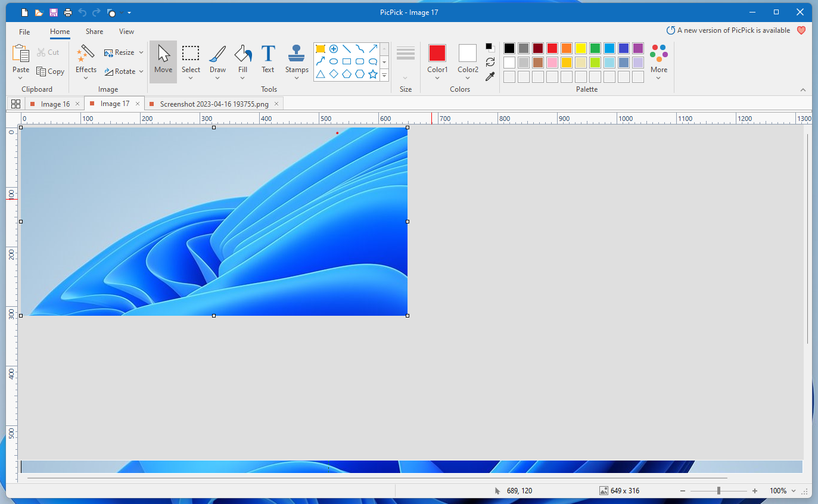
Task: Reset colors to black and white
Action: [x=490, y=48]
